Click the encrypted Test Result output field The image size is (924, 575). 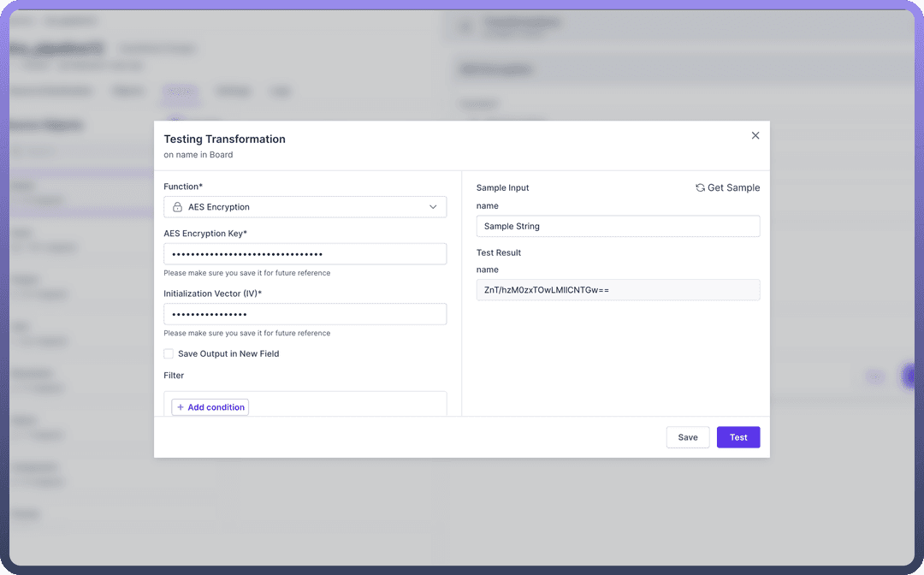click(x=618, y=290)
